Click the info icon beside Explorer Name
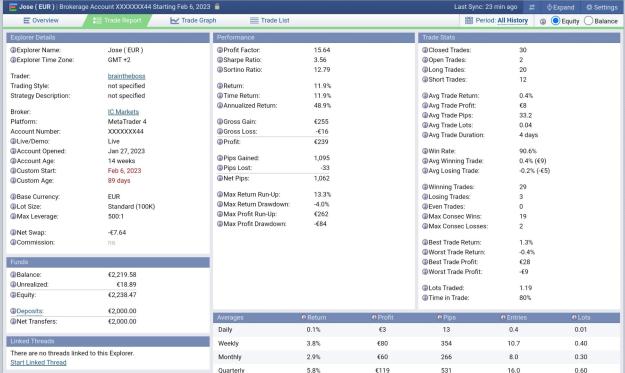The image size is (625, 373). (13, 50)
